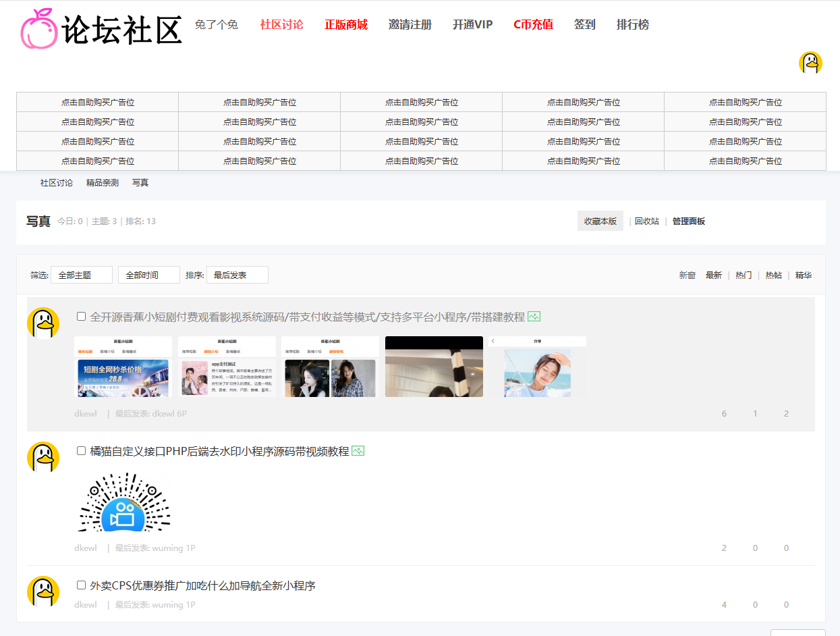Click the image attachment icon on 橘猫 thread
840x636 pixels.
click(358, 451)
